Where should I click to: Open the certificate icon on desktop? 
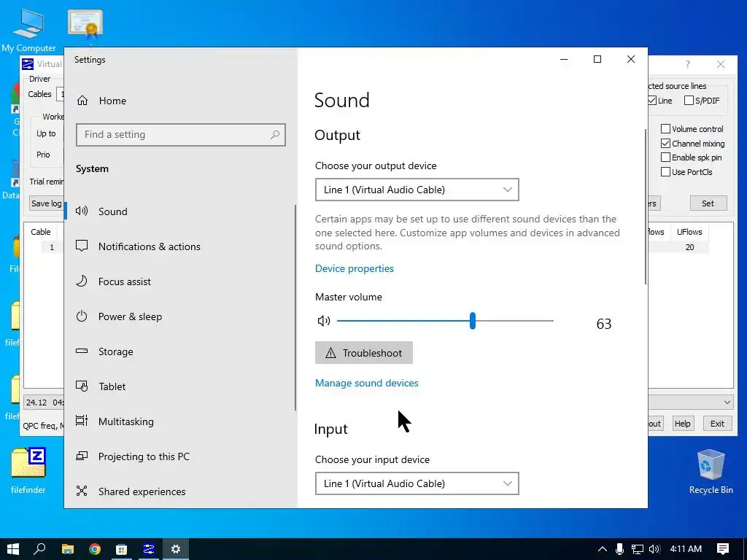[x=85, y=24]
